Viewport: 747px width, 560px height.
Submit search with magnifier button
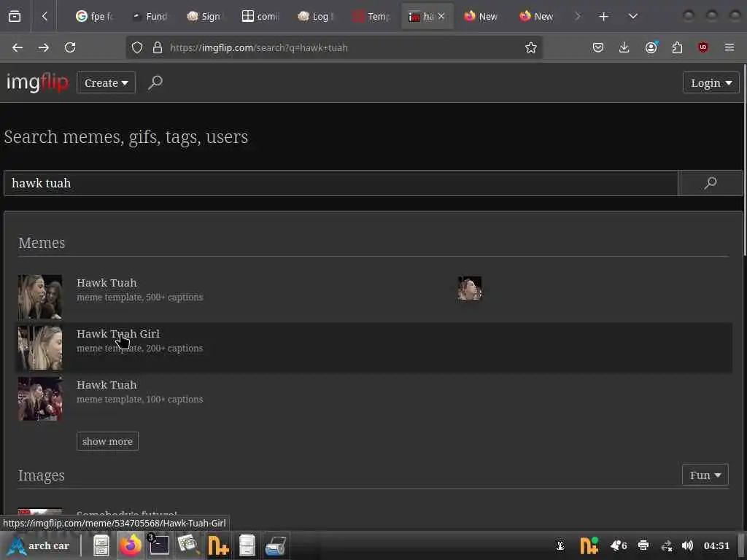click(711, 183)
